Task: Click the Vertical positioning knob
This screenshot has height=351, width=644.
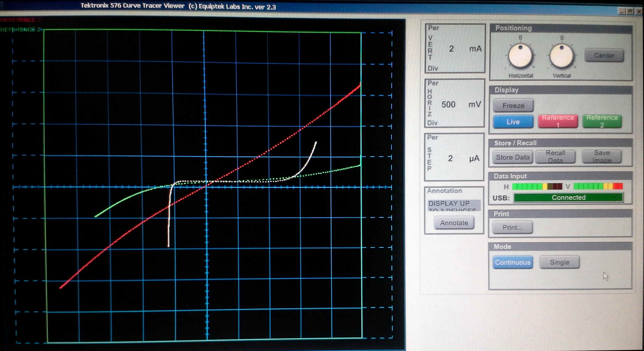Action: coord(561,56)
